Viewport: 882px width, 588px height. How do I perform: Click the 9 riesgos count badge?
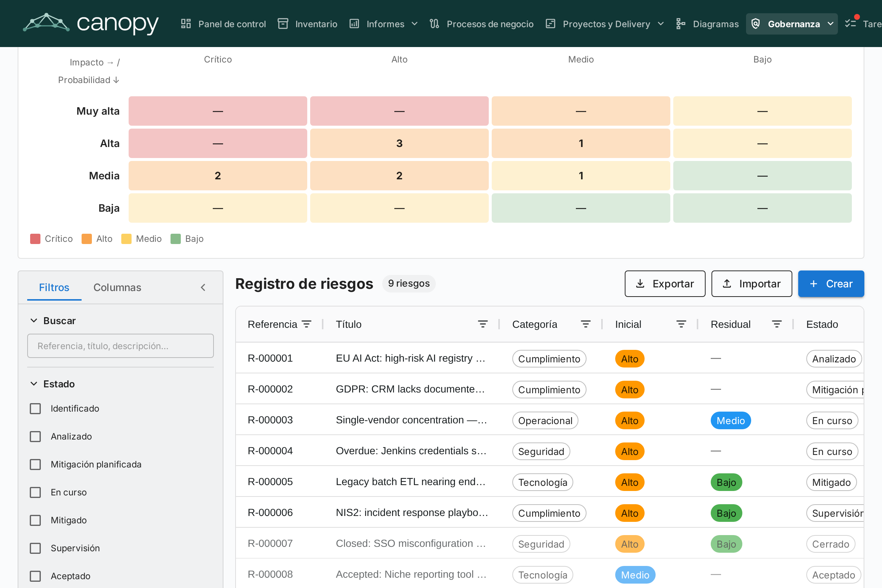click(x=409, y=283)
